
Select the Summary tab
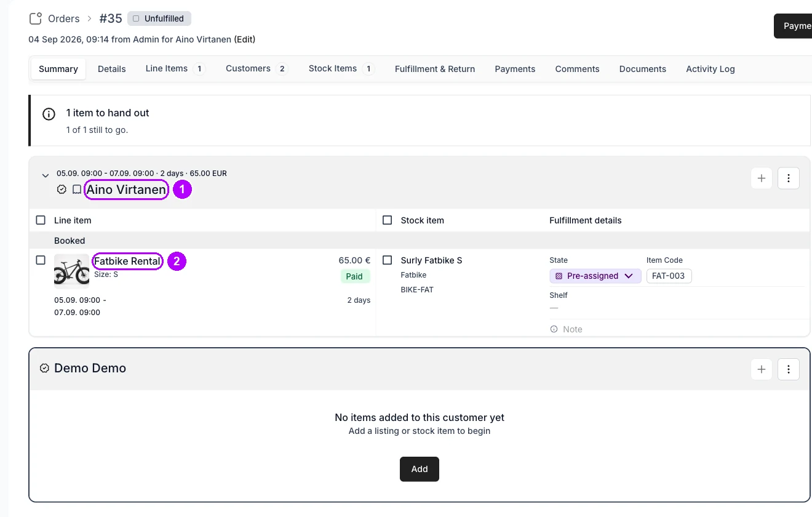coord(58,69)
